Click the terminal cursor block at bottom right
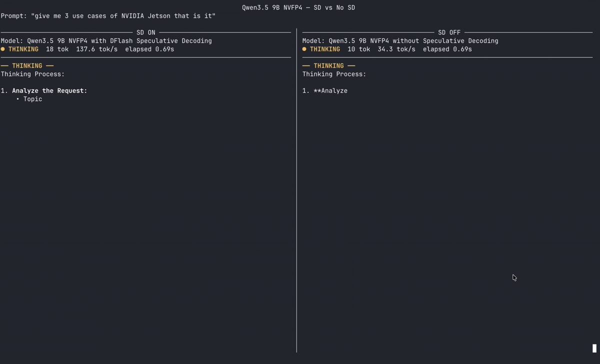Viewport: 600px width, 364px height. tap(594, 349)
